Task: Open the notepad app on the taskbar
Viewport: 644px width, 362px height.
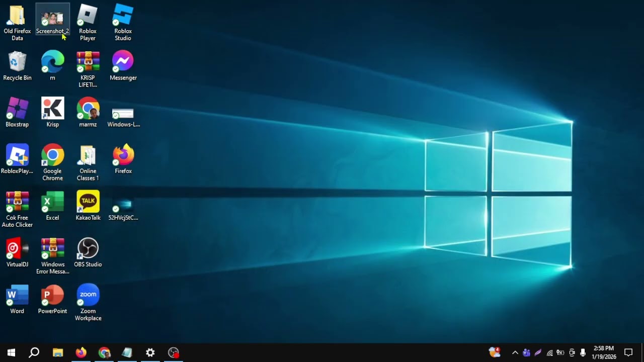Action: click(127, 352)
